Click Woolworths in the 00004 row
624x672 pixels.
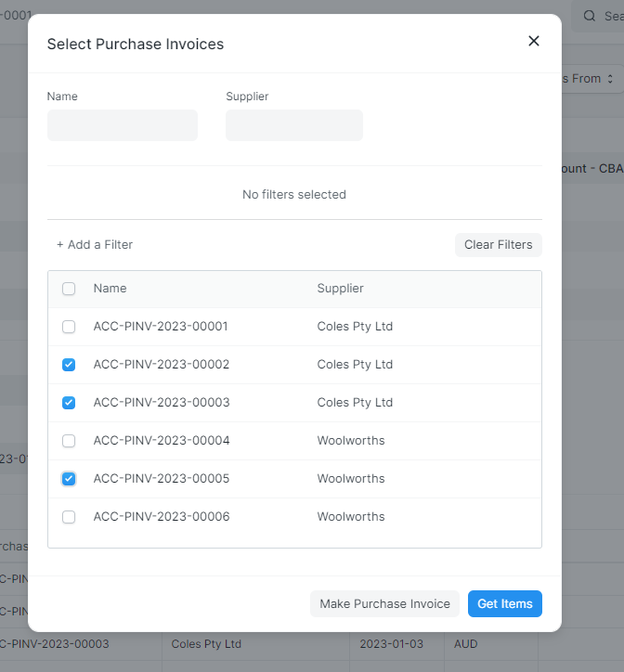351,441
